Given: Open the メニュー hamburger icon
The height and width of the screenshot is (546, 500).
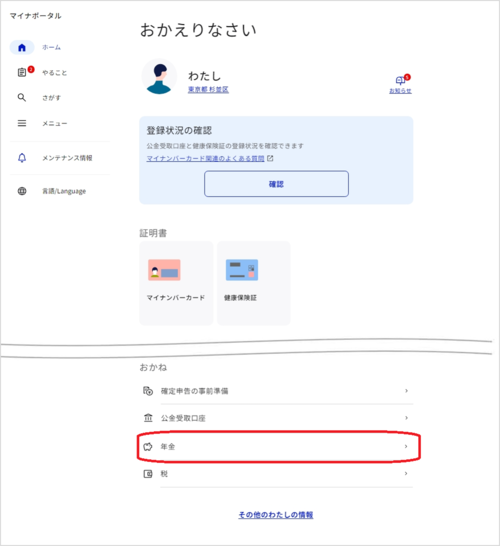Looking at the screenshot, I should (x=22, y=123).
